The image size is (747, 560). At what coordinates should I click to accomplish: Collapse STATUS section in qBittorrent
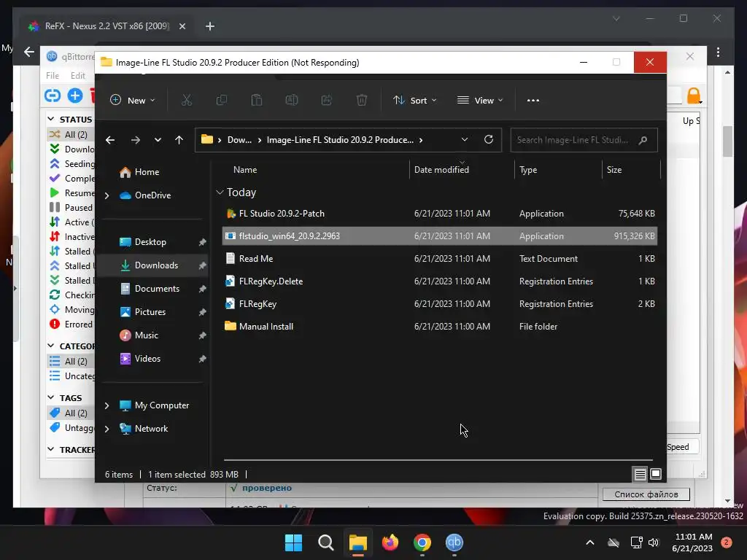point(51,118)
